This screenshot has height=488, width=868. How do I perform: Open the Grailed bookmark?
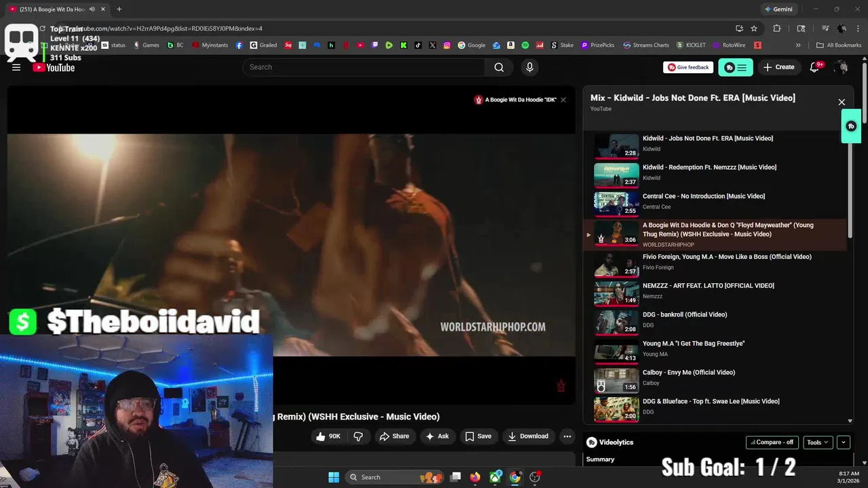pos(264,45)
